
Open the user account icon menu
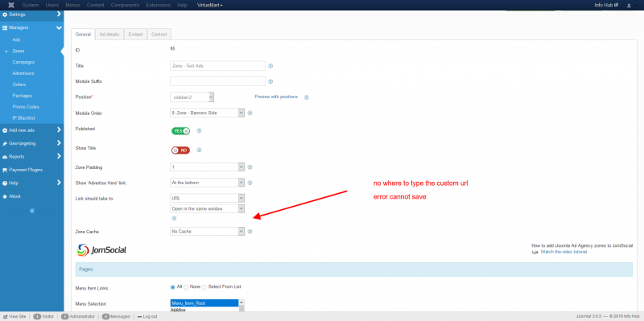click(629, 6)
